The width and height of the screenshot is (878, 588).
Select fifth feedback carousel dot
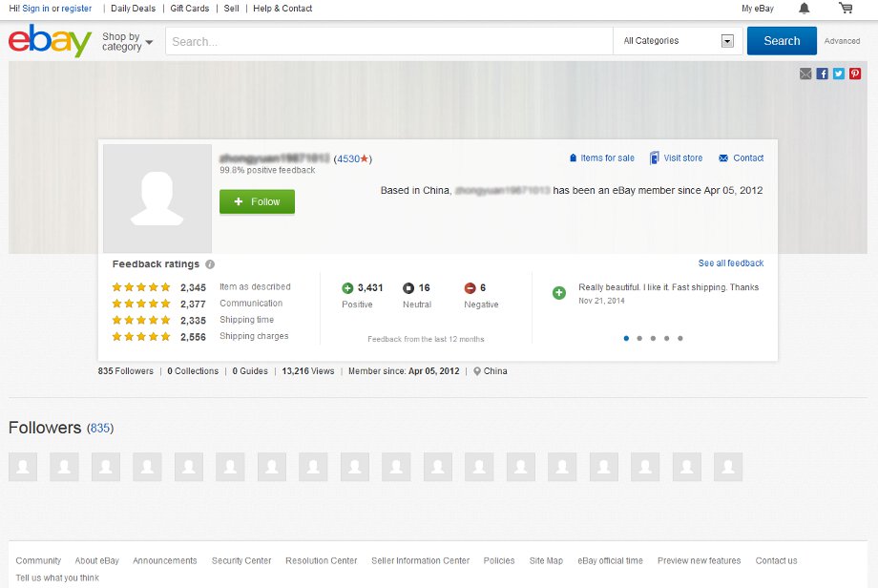679,338
